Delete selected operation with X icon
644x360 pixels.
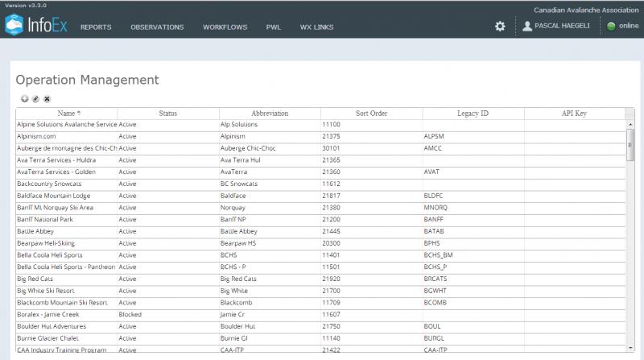pos(47,98)
